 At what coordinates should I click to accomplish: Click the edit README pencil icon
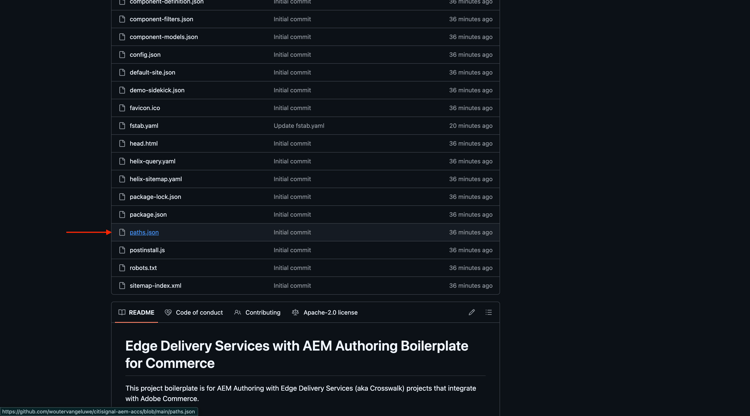[x=472, y=313]
